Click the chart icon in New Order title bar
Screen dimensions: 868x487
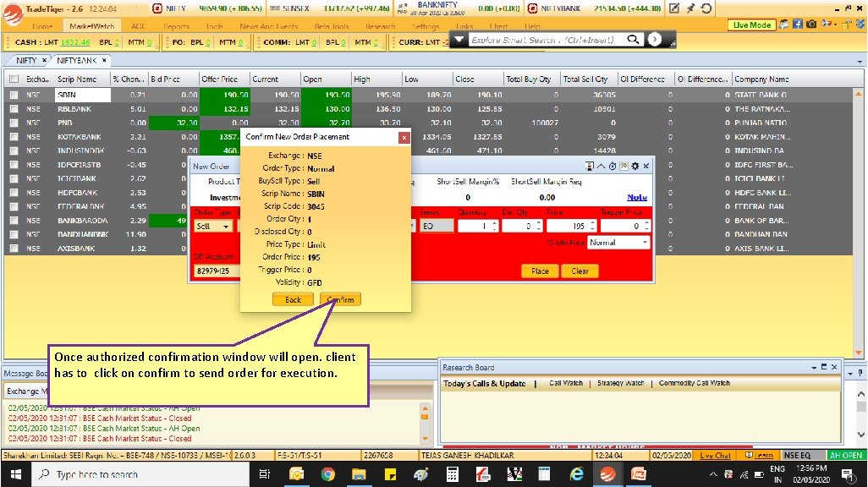[x=624, y=166]
